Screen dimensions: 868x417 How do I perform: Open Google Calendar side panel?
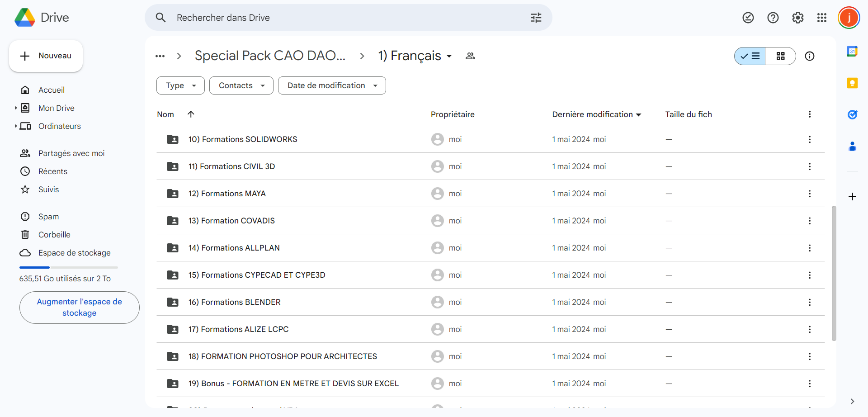point(852,51)
